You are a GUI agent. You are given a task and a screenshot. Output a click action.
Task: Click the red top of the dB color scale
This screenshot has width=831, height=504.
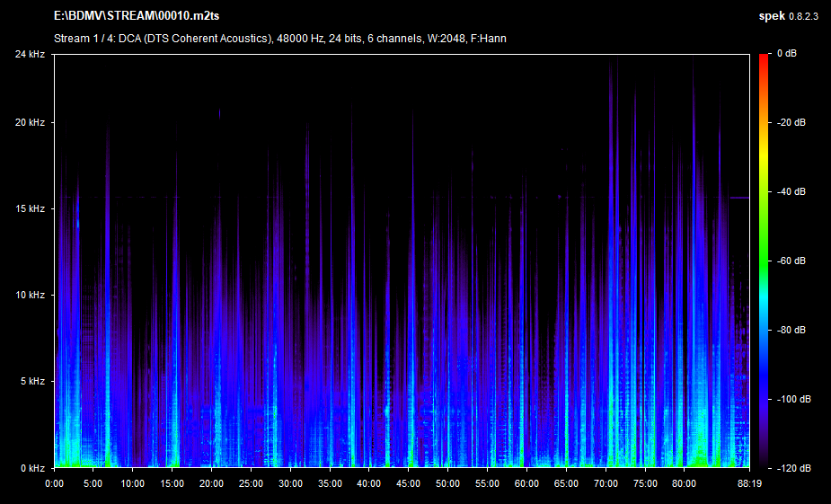click(764, 57)
